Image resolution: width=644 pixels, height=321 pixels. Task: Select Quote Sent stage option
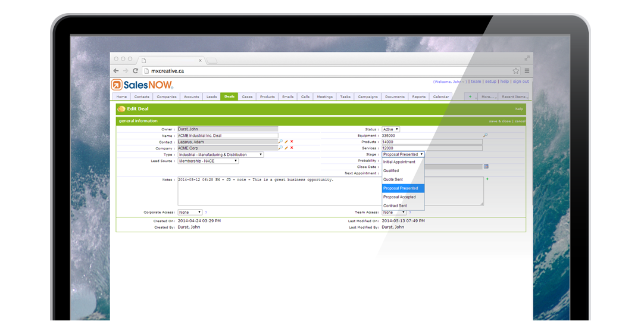click(404, 180)
